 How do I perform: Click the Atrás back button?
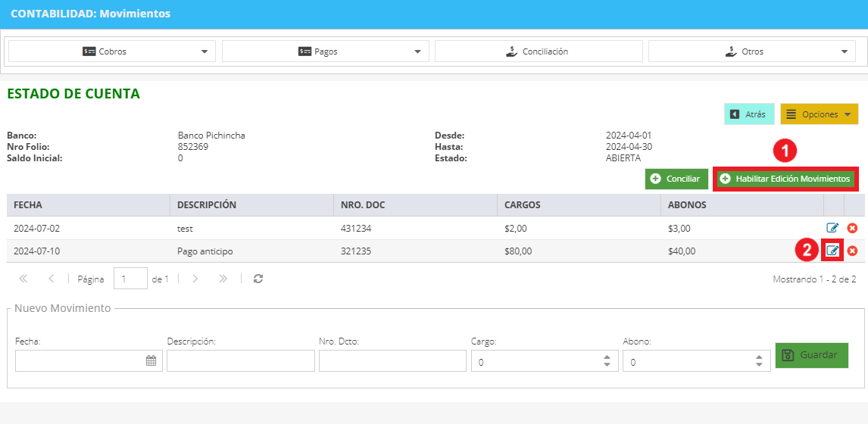[749, 114]
